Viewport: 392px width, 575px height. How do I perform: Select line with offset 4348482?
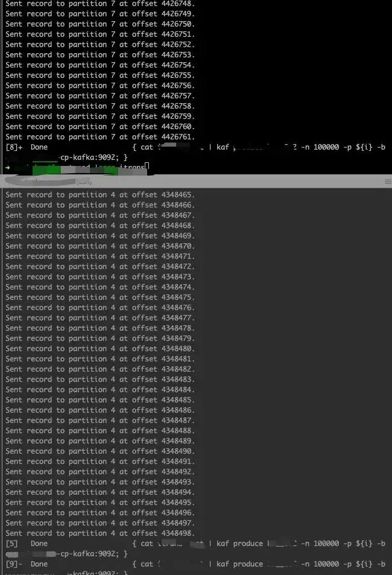click(100, 370)
